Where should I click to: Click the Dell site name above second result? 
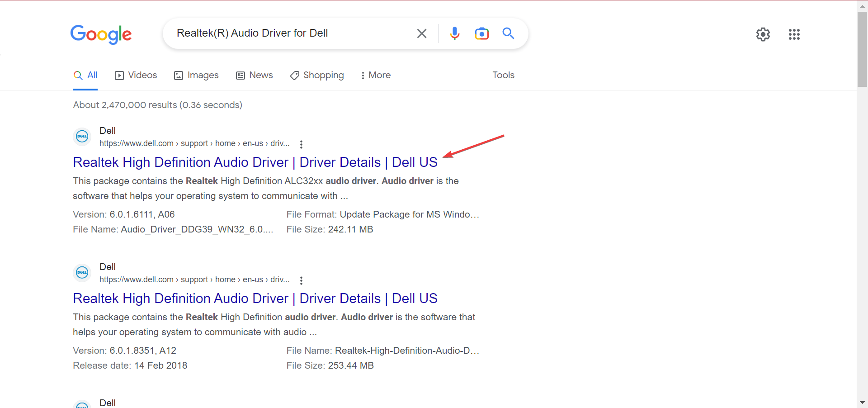pyautogui.click(x=108, y=267)
